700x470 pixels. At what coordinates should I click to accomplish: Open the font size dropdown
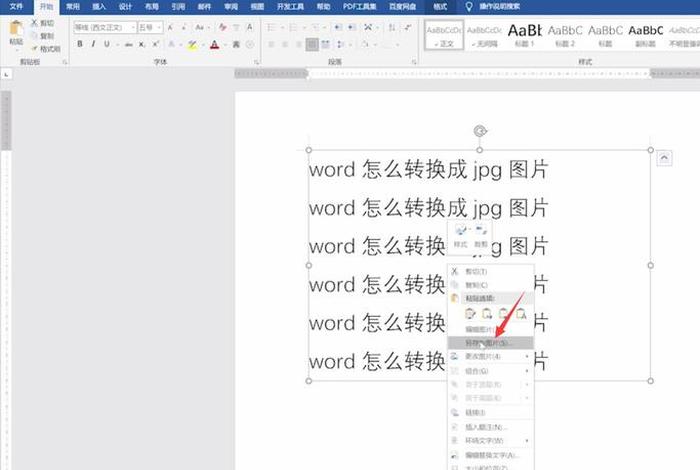click(159, 28)
